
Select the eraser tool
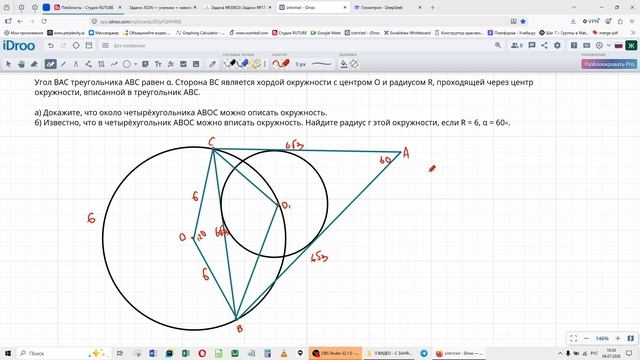(x=34, y=64)
